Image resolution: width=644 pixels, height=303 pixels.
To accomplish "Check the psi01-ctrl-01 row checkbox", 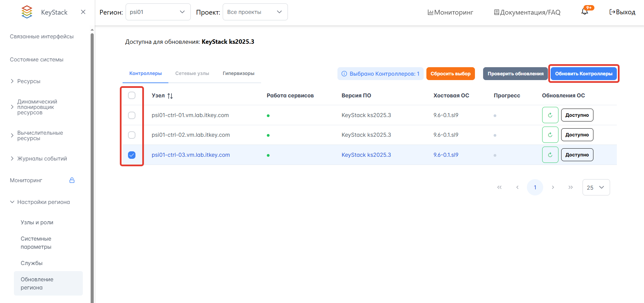I will point(132,115).
